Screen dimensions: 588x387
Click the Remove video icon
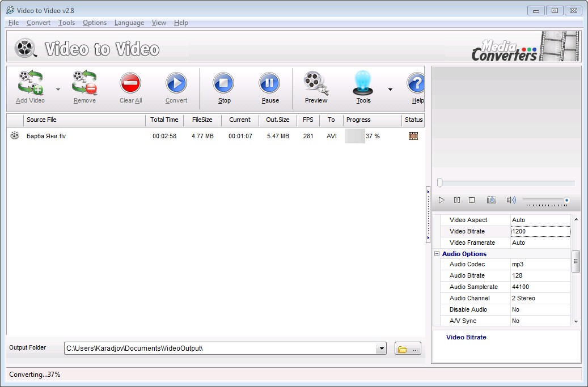84,83
